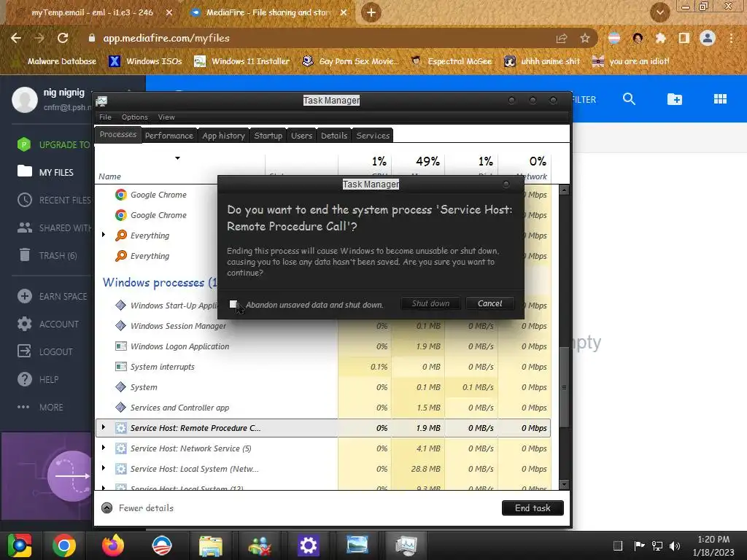Click scrollbar up arrow in process list
Viewport: 747px width, 560px height.
[x=564, y=190]
